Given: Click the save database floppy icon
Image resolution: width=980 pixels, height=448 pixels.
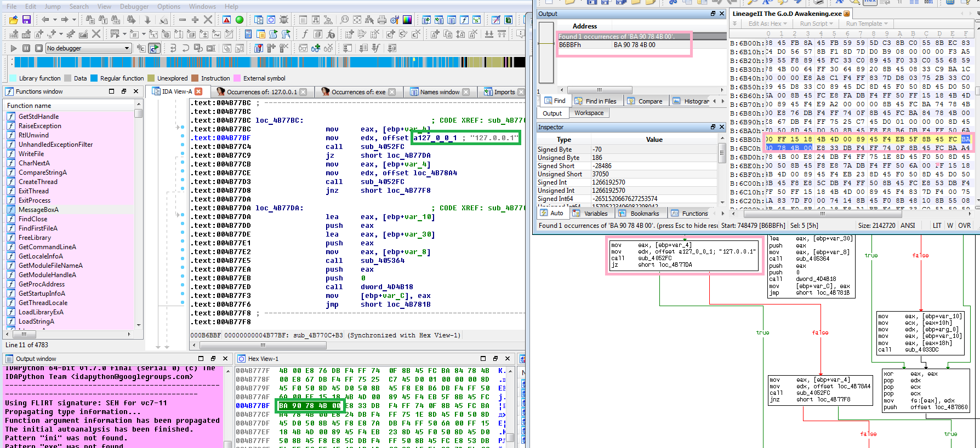Looking at the screenshot, I should (x=26, y=20).
